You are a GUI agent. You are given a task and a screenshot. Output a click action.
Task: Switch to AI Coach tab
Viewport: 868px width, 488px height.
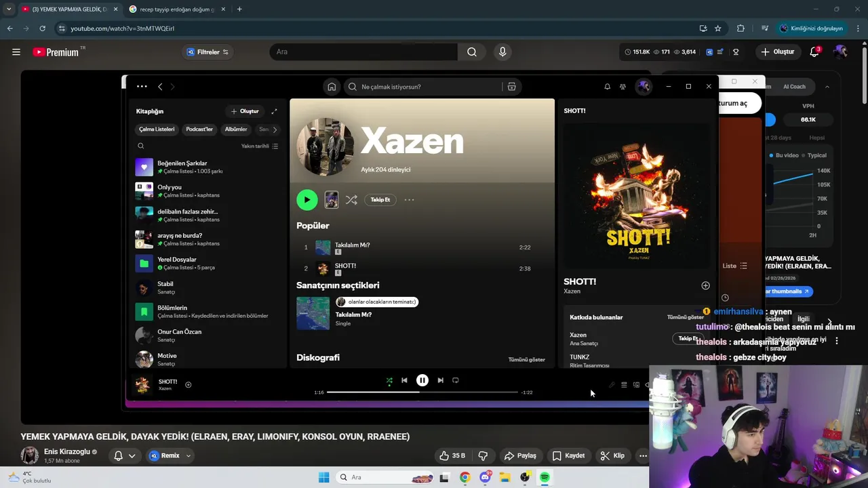point(794,87)
